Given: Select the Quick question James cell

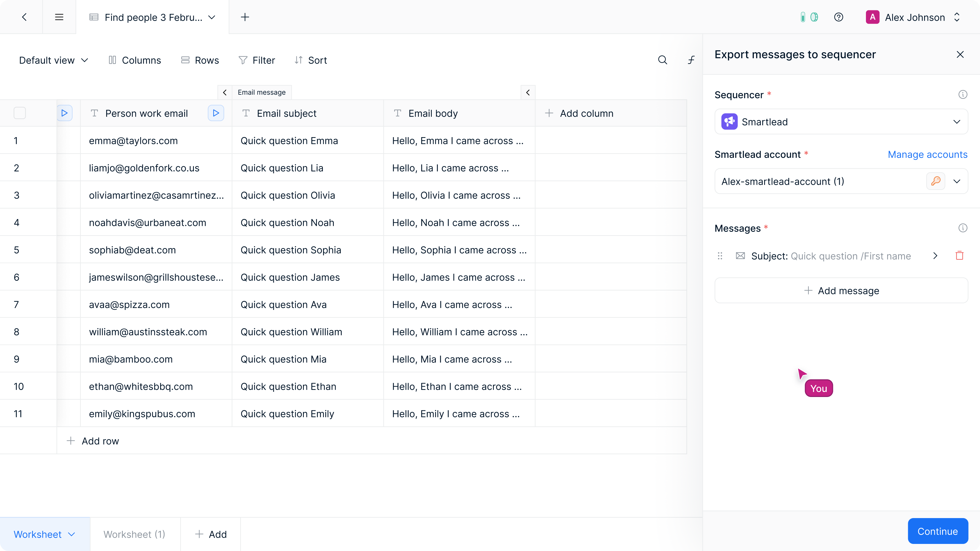Looking at the screenshot, I should click(x=307, y=277).
